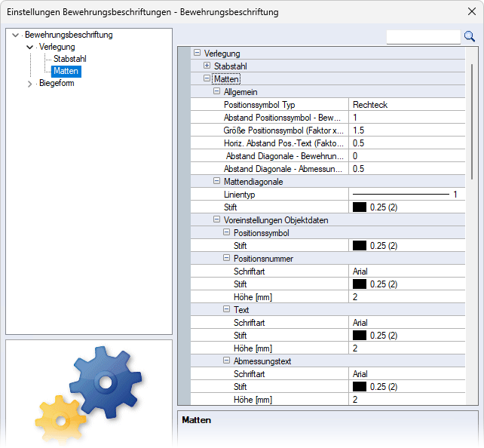
Task: Collapse the Mattendiagonale section
Action: pos(217,182)
